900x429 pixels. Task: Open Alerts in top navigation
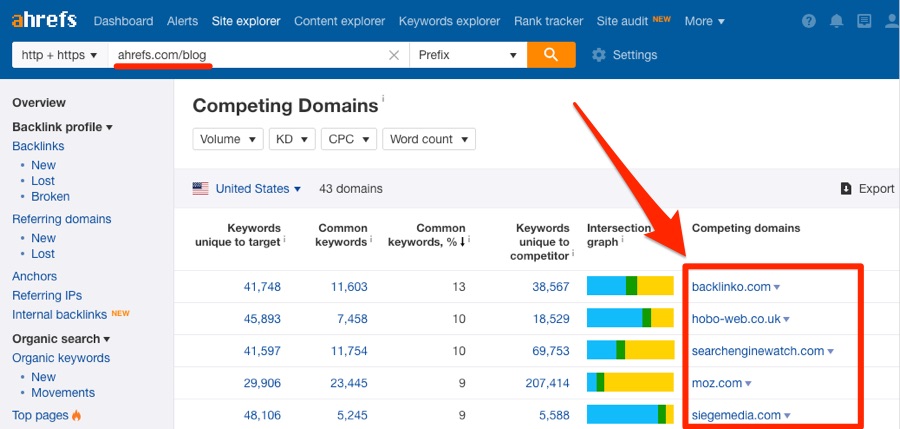point(183,21)
